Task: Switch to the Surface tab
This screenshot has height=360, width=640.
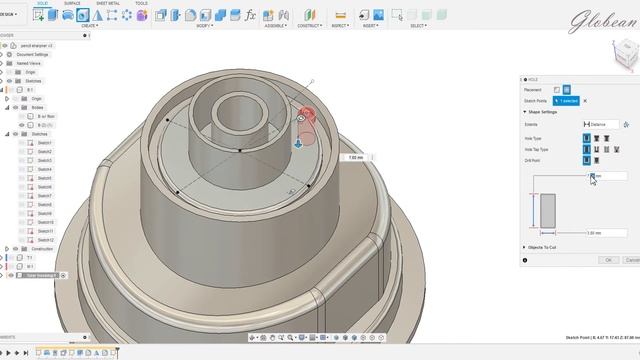Action: 72,3
